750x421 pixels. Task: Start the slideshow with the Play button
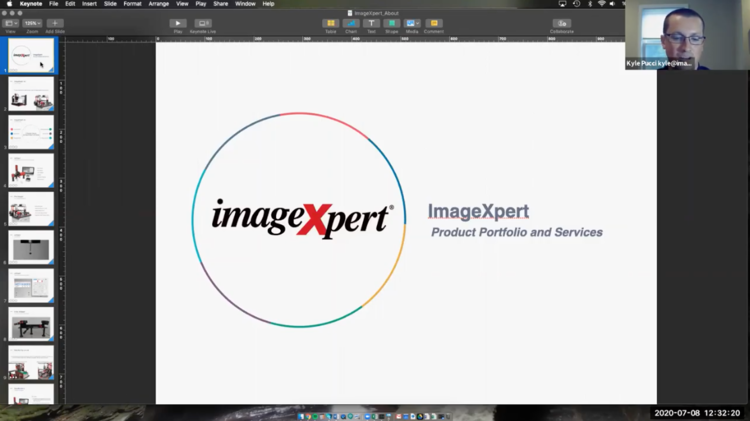click(178, 23)
